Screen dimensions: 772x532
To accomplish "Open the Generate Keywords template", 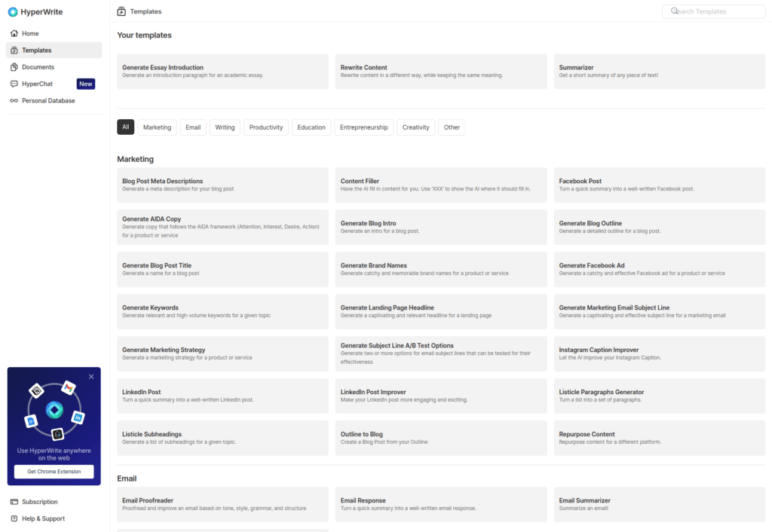I will tap(222, 311).
